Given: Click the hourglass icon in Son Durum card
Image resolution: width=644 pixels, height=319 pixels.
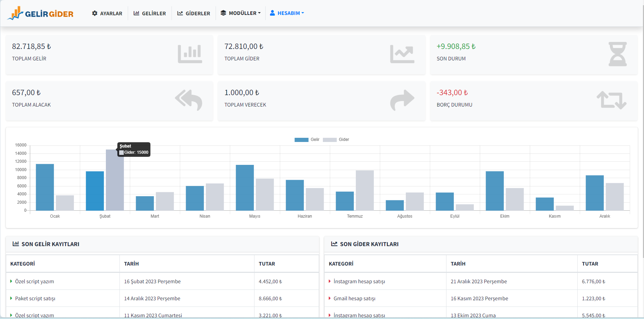Looking at the screenshot, I should (618, 54).
